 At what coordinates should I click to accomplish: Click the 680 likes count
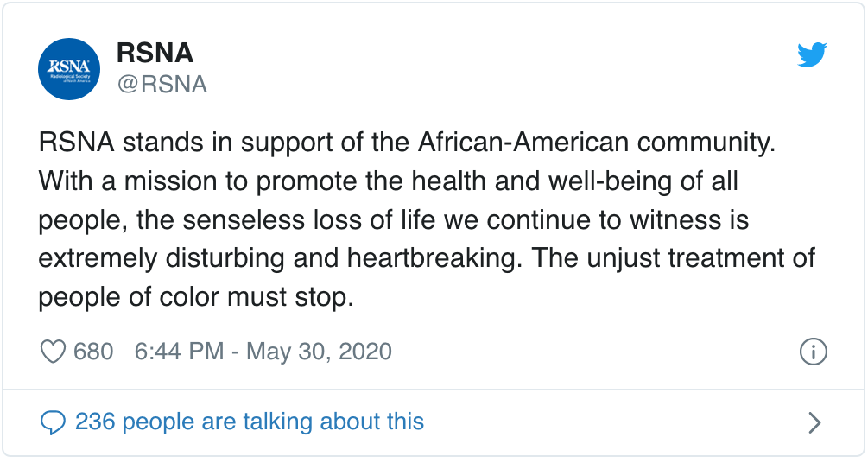point(93,352)
